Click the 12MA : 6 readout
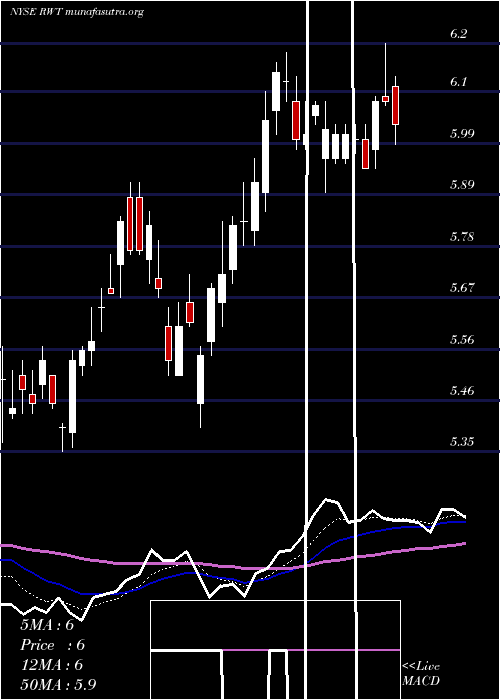The image size is (500, 700). coord(52,665)
